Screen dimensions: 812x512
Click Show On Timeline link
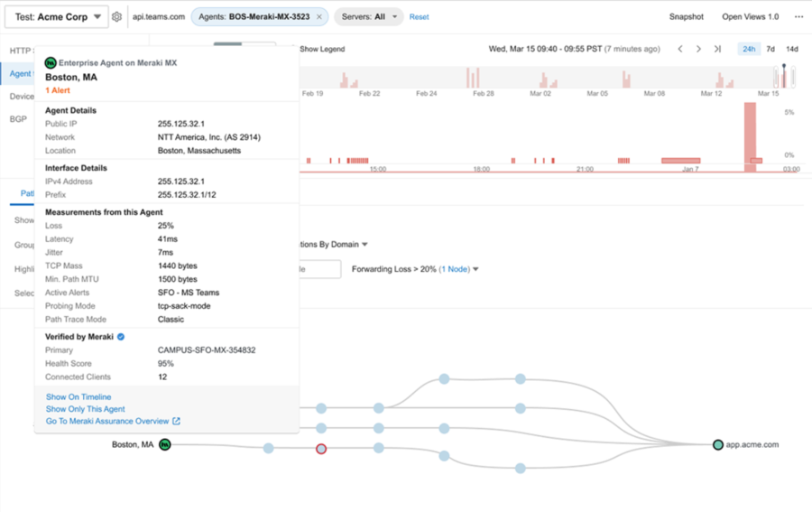(x=78, y=397)
